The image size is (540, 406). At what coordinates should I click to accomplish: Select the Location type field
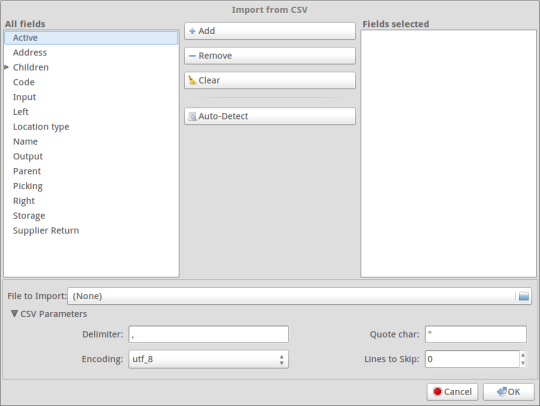[91, 127]
